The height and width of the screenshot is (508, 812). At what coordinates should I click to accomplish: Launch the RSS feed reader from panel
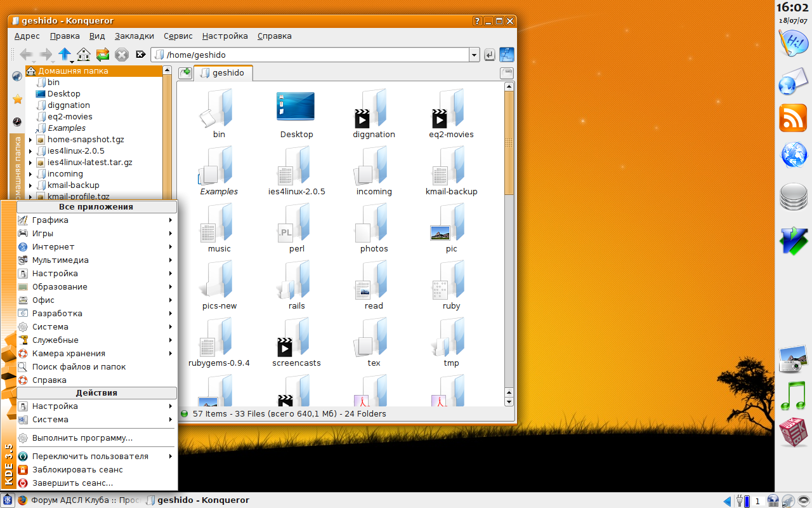click(792, 118)
